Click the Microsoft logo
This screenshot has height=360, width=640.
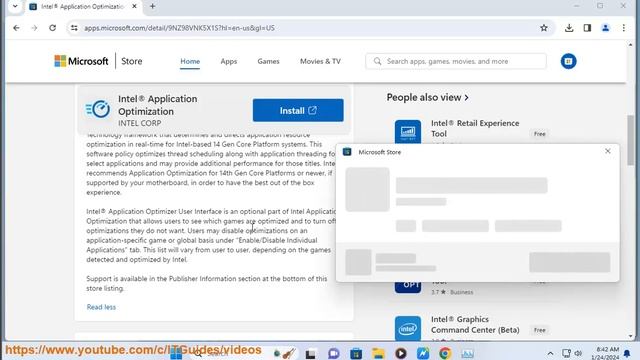81,61
